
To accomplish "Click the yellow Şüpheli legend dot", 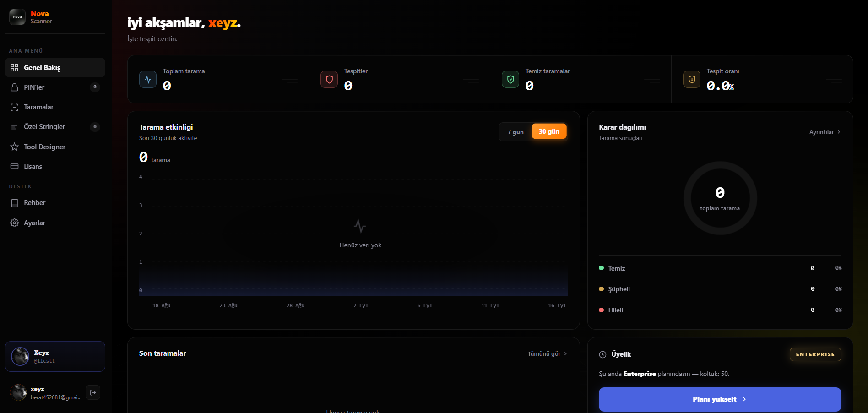I will (x=601, y=289).
